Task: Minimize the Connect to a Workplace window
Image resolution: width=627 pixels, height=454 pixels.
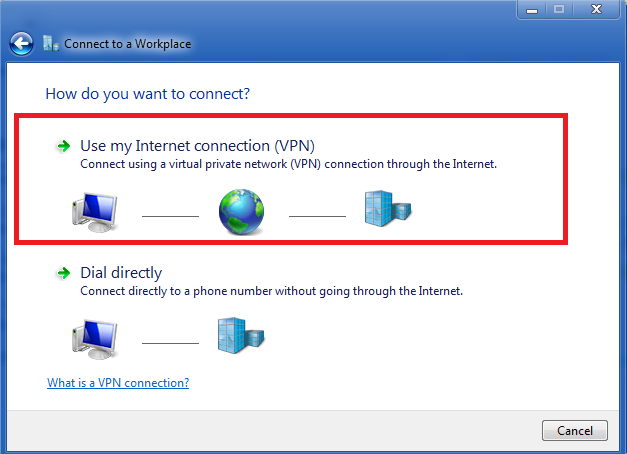Action: point(531,10)
